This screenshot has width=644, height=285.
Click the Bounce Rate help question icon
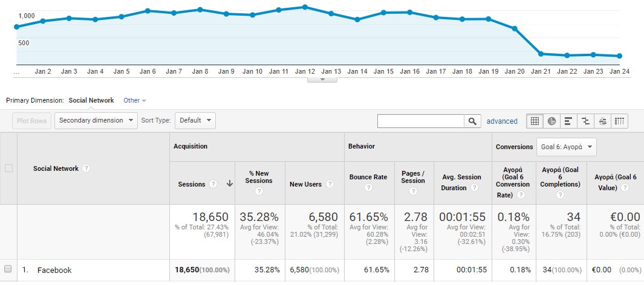(369, 188)
